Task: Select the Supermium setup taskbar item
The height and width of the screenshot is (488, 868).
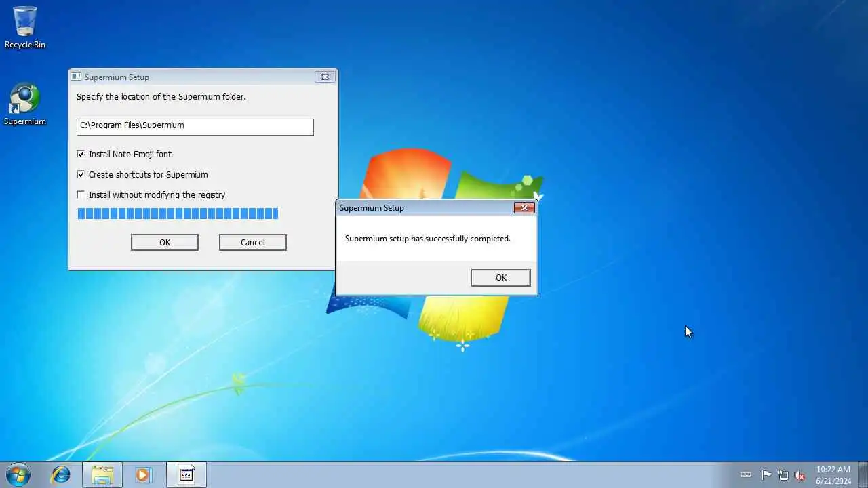Action: pos(186,474)
